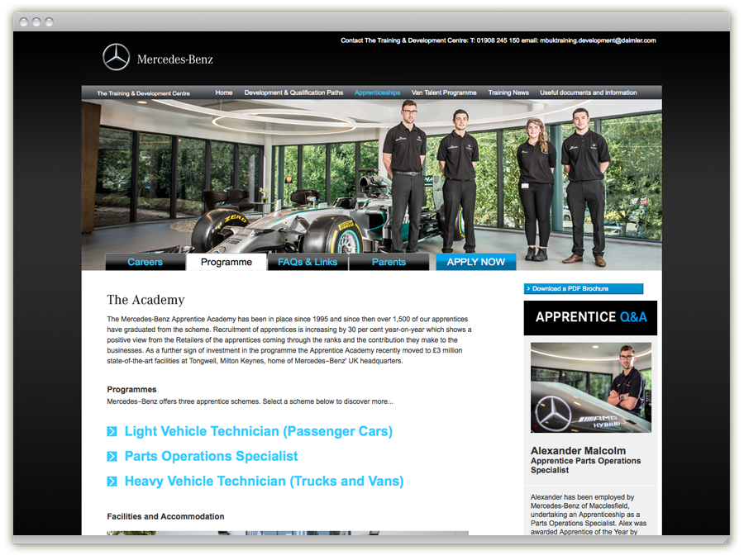Select Training News in navigation
The height and width of the screenshot is (560, 744).
pos(508,93)
